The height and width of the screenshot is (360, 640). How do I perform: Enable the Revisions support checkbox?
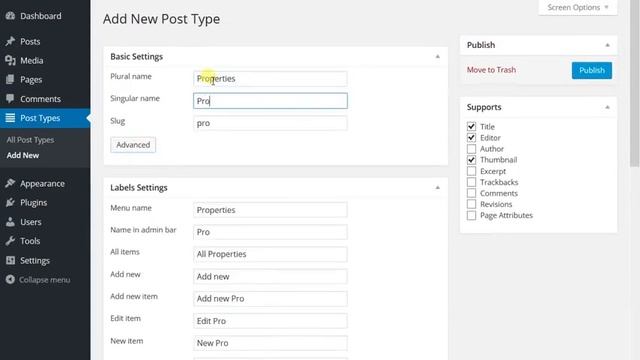pos(471,204)
